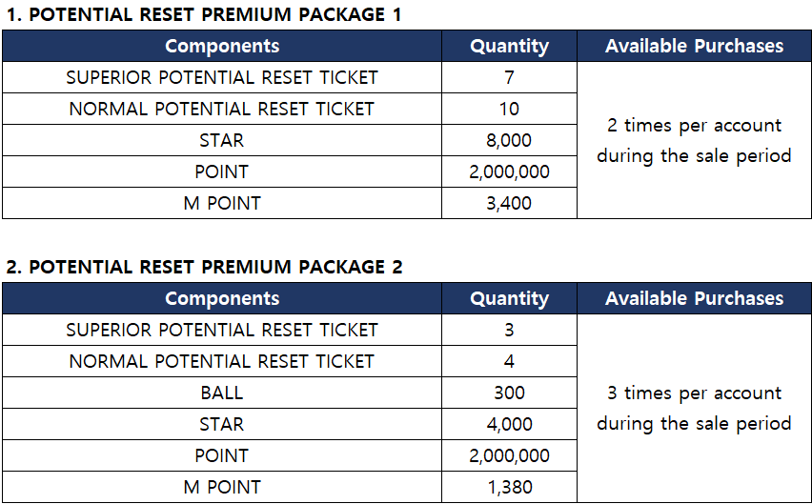
Task: Click Available Purchases header in Package 1 table
Action: (x=694, y=46)
